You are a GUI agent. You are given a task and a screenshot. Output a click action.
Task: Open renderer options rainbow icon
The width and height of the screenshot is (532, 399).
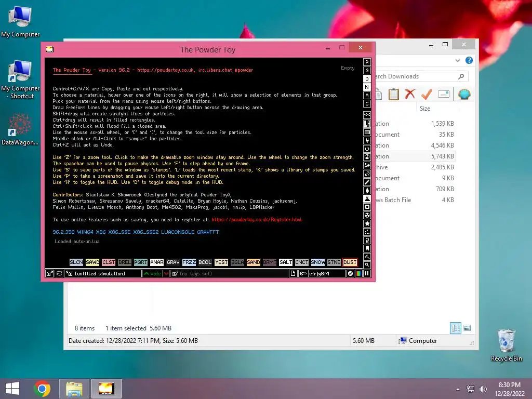(x=358, y=273)
